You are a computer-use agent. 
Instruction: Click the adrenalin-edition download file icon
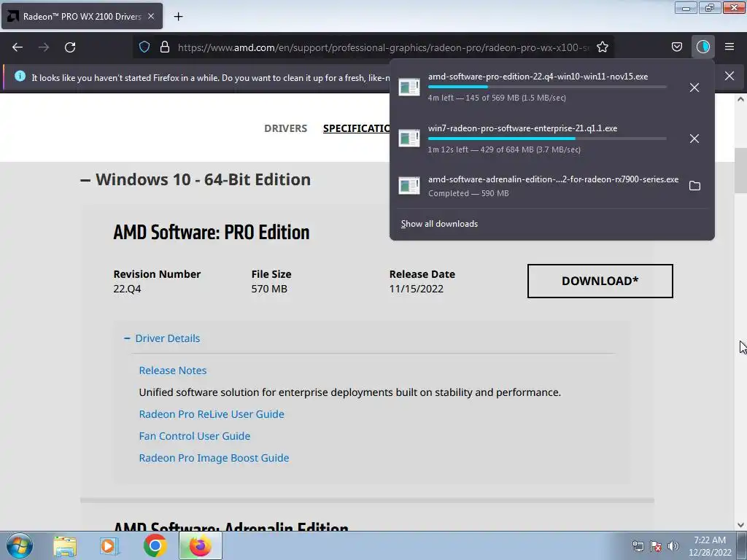409,186
